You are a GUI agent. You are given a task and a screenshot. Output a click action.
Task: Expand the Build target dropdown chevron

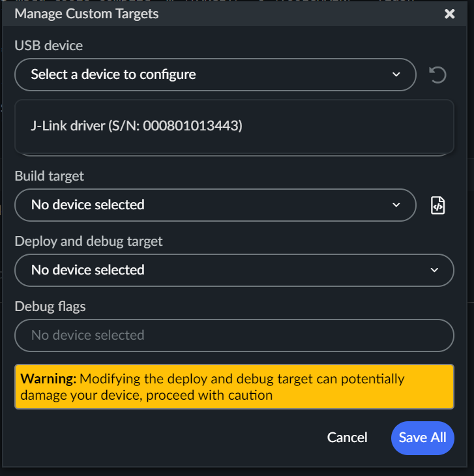396,205
